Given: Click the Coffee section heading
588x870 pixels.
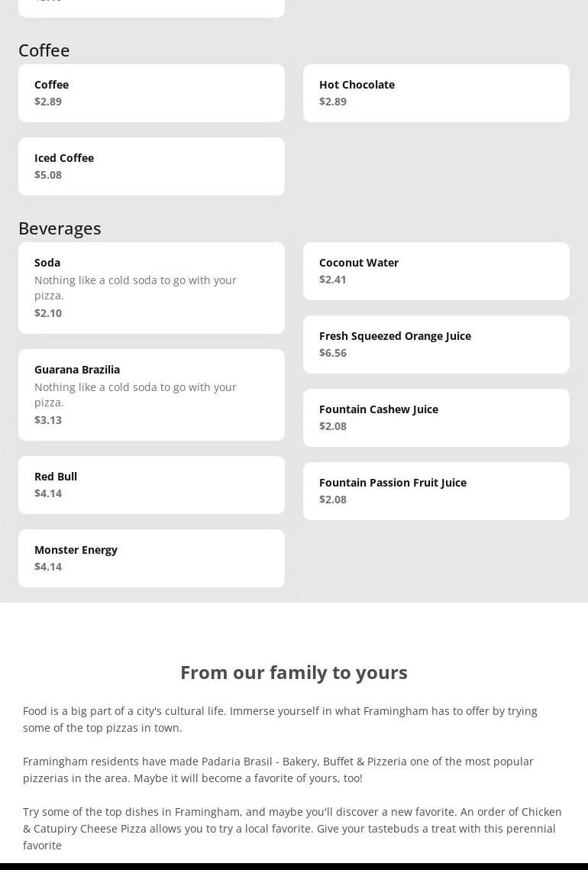Looking at the screenshot, I should click(x=44, y=50).
